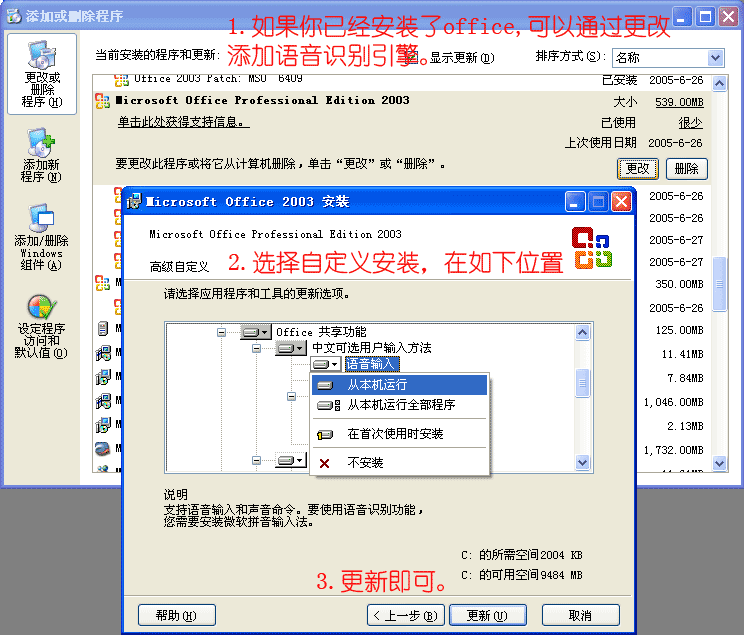Image resolution: width=744 pixels, height=635 pixels.
Task: Collapse the bottom tree node
Action: coord(256,460)
